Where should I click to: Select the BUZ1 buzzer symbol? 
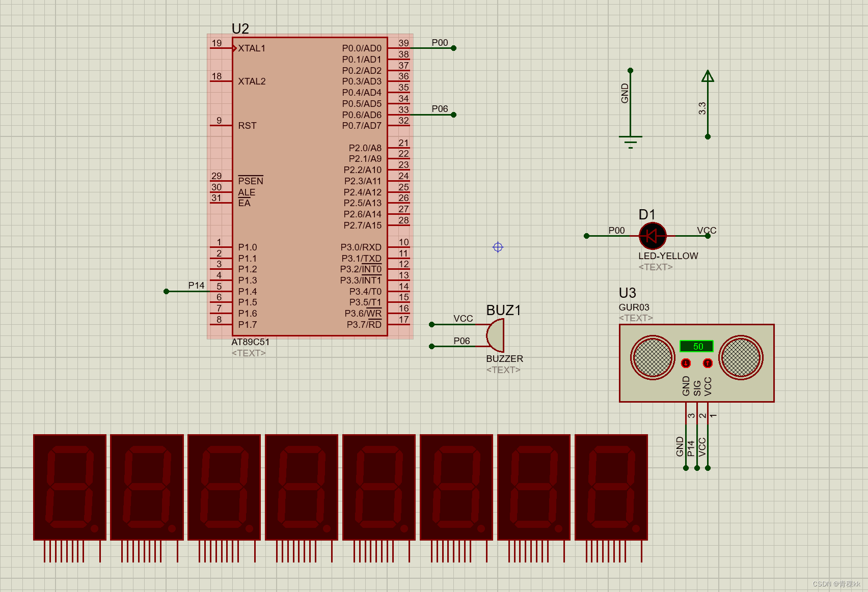[495, 335]
